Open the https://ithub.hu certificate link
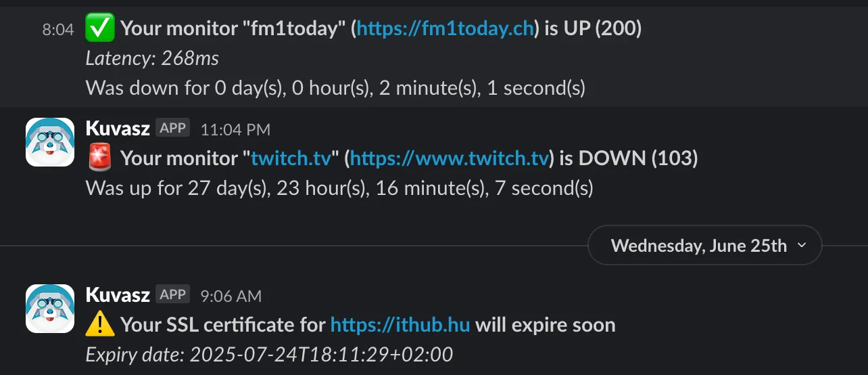 coord(400,325)
